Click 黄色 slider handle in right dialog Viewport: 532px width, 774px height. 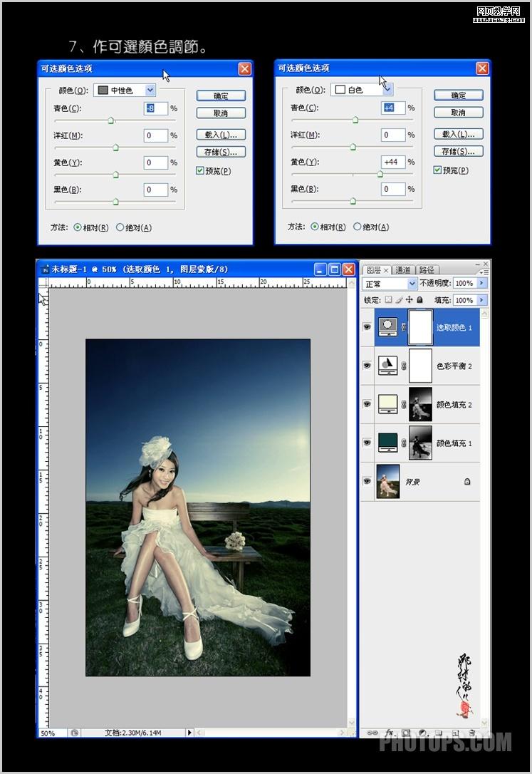click(380, 174)
